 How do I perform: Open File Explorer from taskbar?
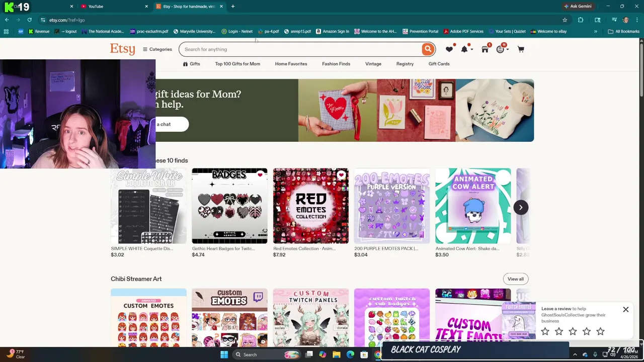tap(337, 354)
